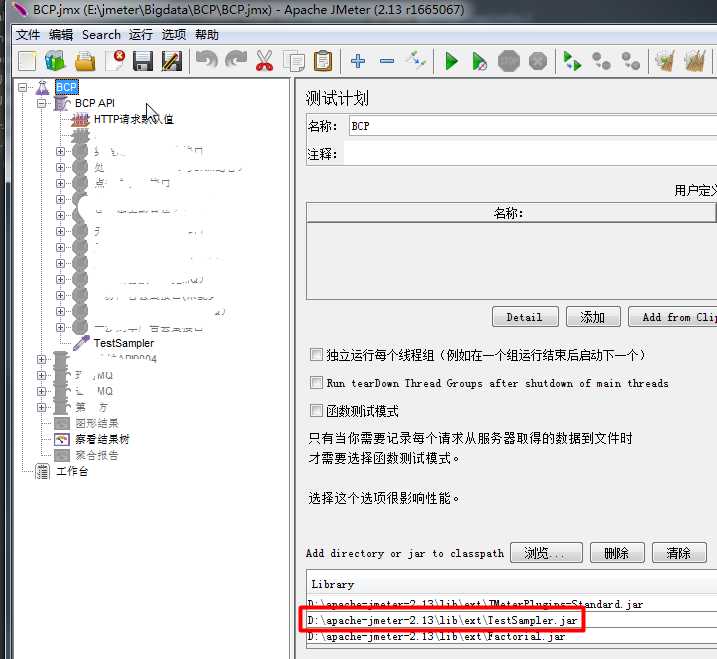Image resolution: width=717 pixels, height=659 pixels.
Task: Click the Redo arrow icon
Action: click(236, 60)
